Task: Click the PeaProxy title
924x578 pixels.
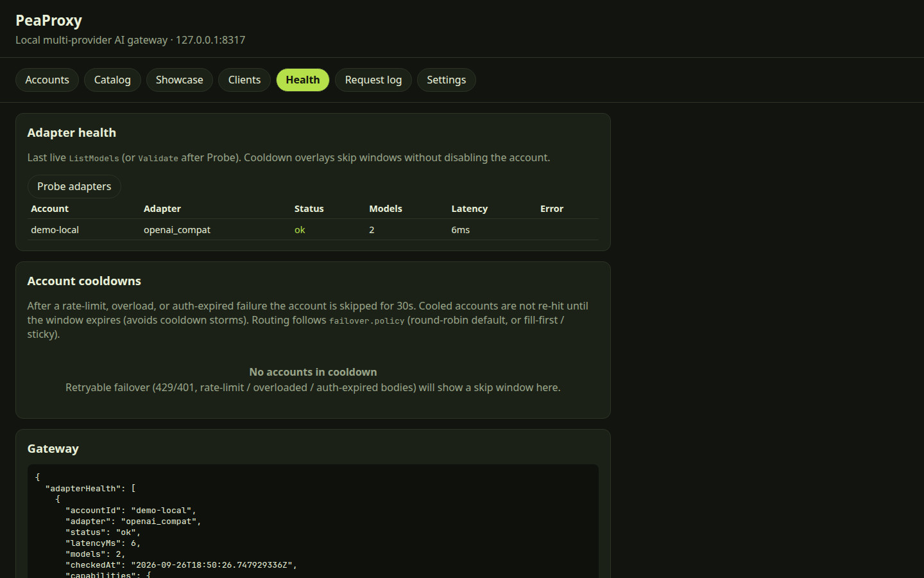Action: (x=49, y=21)
